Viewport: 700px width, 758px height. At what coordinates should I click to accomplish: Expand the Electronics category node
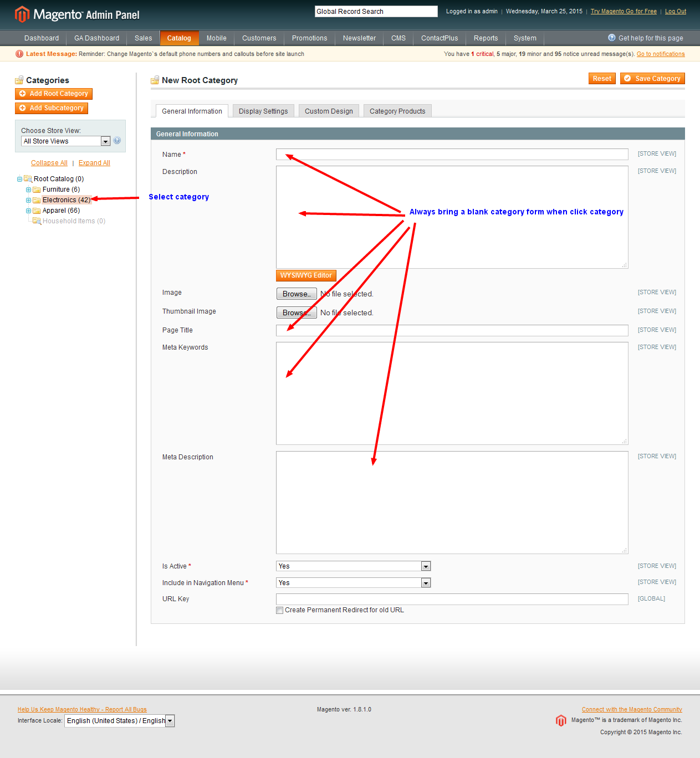[28, 200]
